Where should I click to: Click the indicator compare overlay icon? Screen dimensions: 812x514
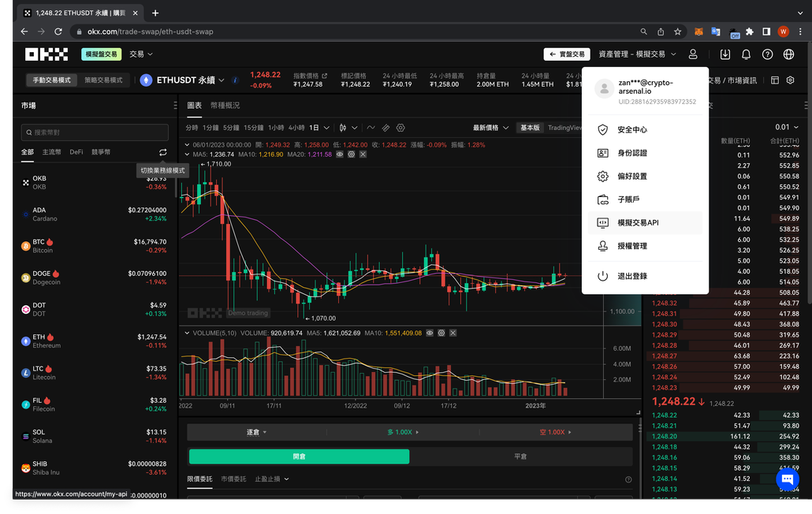(x=385, y=128)
